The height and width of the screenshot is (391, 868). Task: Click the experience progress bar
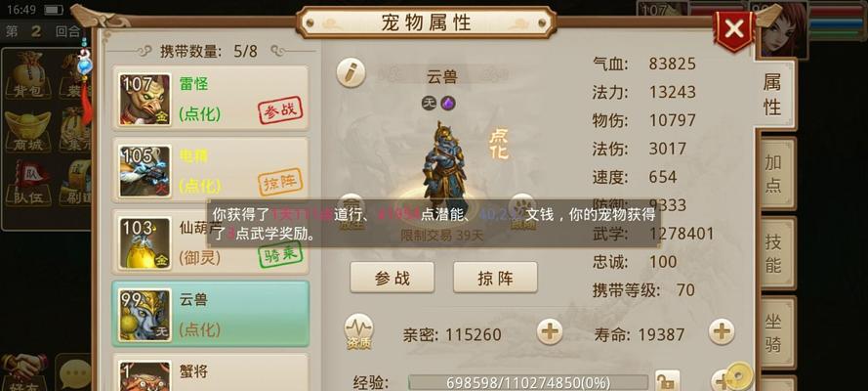point(527,383)
